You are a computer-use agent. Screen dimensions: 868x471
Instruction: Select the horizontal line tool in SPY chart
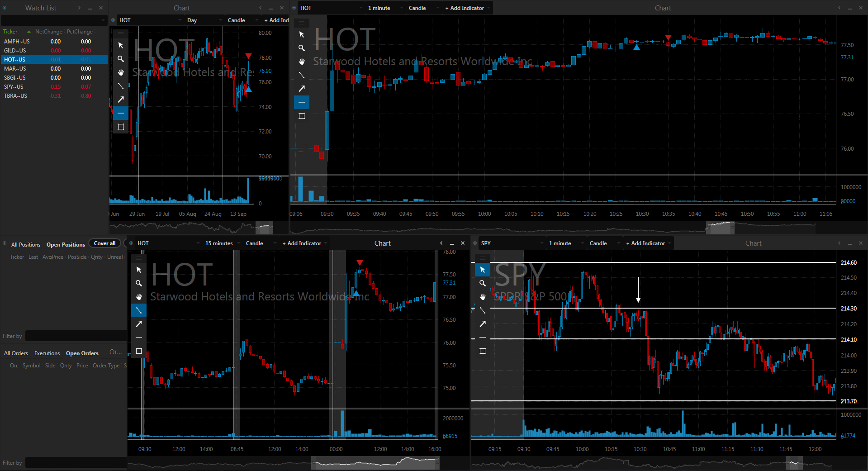click(x=483, y=338)
